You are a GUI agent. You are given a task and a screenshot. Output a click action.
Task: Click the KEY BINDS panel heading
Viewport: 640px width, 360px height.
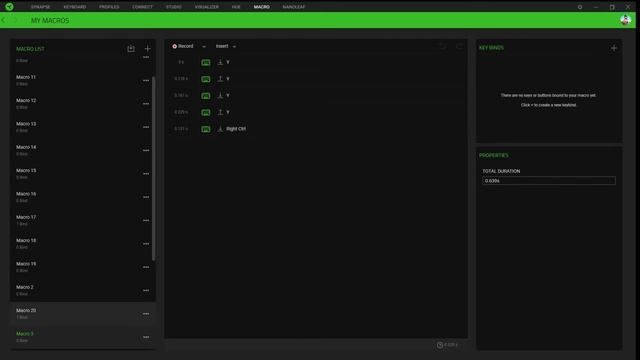(x=491, y=48)
